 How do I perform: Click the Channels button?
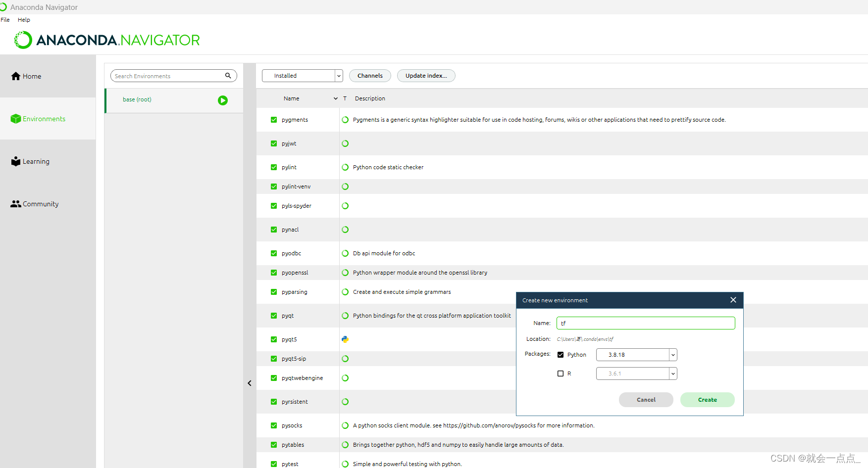click(370, 76)
